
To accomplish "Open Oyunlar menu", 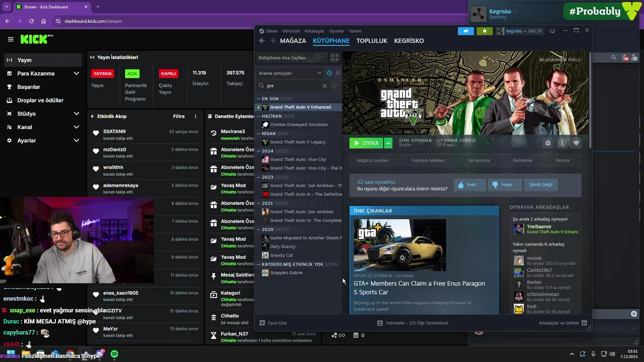I will click(x=337, y=31).
